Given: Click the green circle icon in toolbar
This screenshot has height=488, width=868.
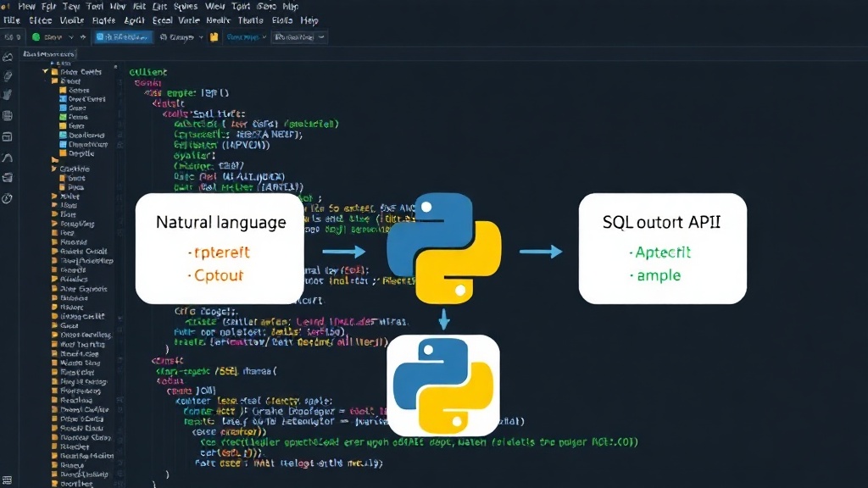Looking at the screenshot, I should pyautogui.click(x=36, y=37).
